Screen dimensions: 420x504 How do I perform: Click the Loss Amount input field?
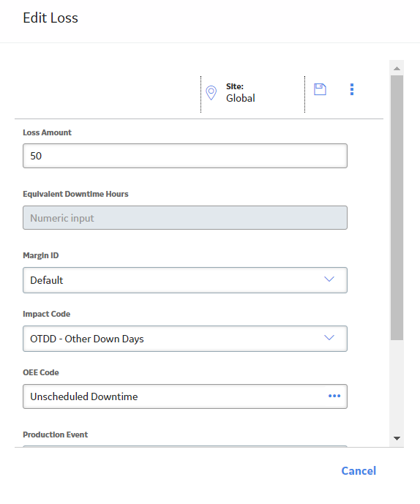[185, 156]
